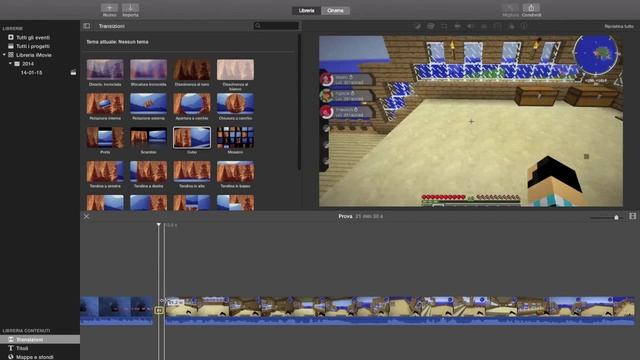The width and height of the screenshot is (640, 360).
Task: Choose the Tendina in basso transition
Action: (236, 171)
